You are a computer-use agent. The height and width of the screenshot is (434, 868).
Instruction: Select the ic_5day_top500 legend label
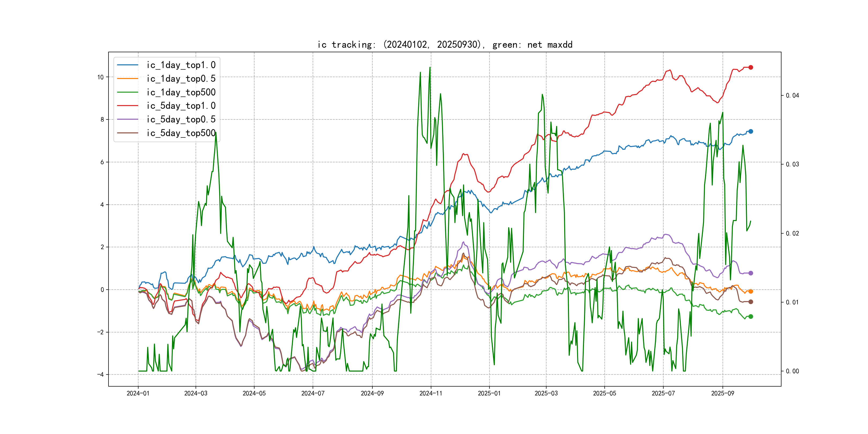pyautogui.click(x=181, y=133)
